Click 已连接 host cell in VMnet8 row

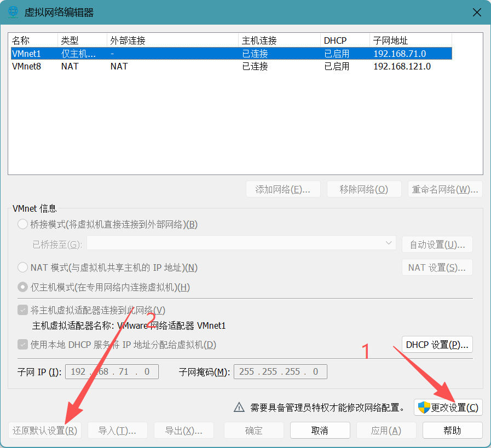click(255, 66)
